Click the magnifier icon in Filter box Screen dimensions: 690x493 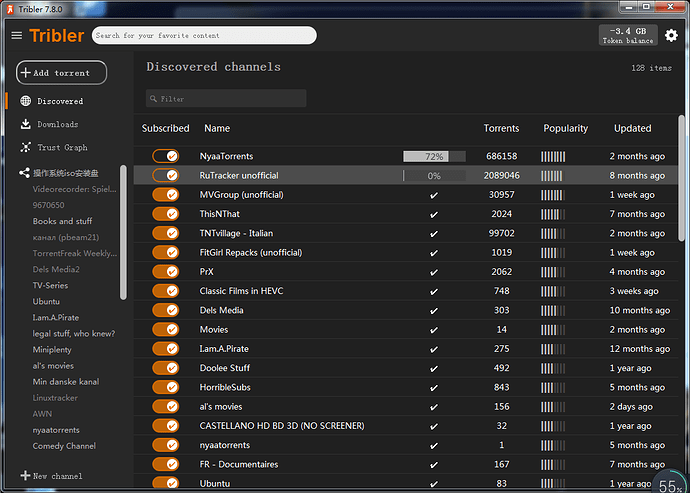click(153, 99)
